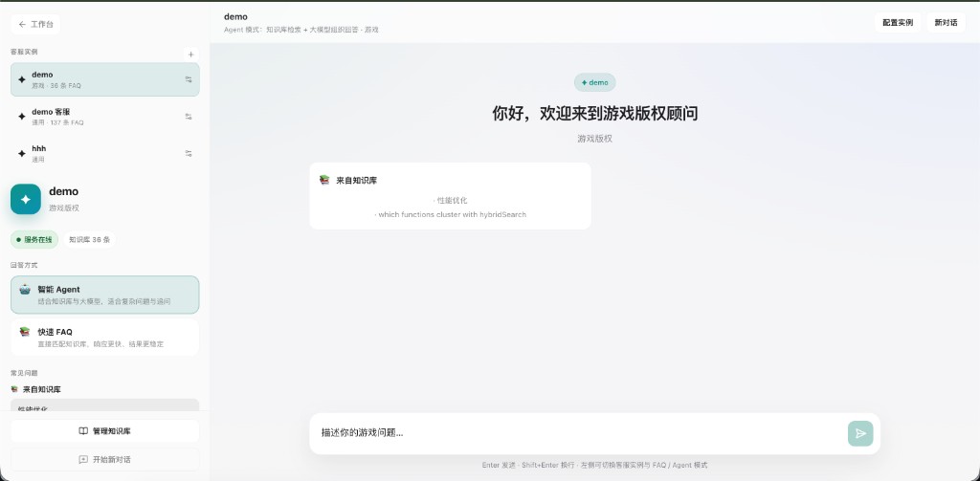Screen dimensions: 980x481
Task: Click the book icon in 管理知识库
Action: 83,431
